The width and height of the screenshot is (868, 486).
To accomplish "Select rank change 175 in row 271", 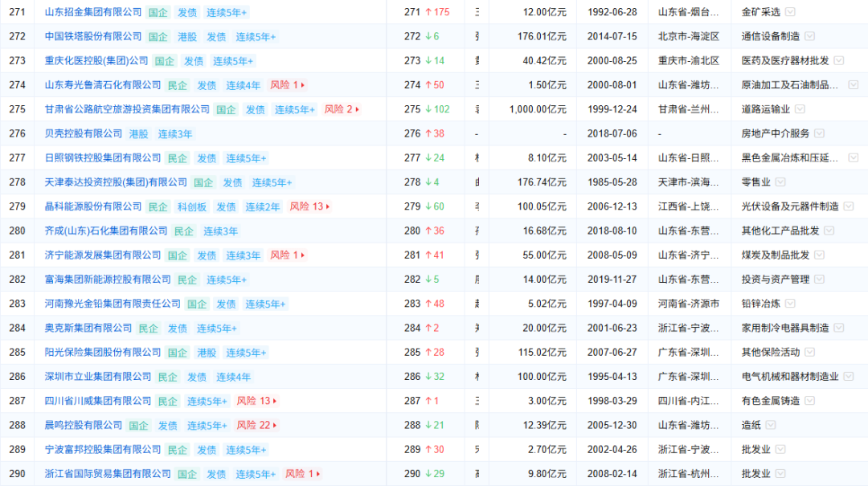I will click(x=437, y=11).
